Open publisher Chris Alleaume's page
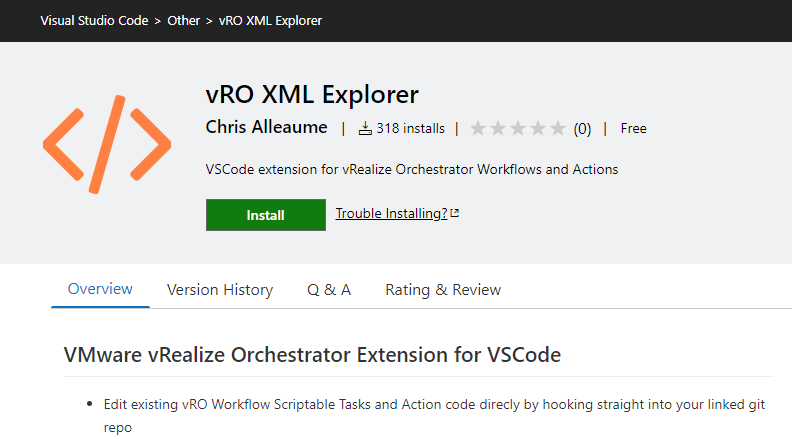Image resolution: width=792 pixels, height=439 pixels. click(x=266, y=127)
